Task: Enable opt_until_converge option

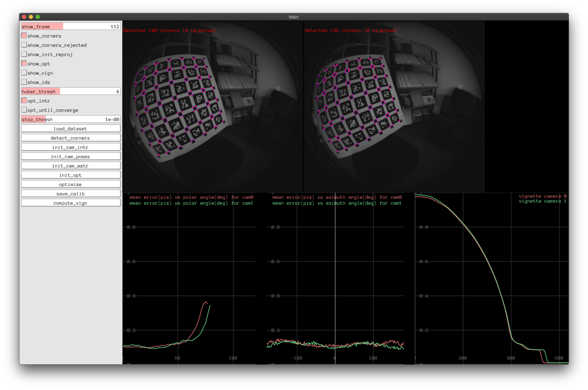Action: (24, 110)
